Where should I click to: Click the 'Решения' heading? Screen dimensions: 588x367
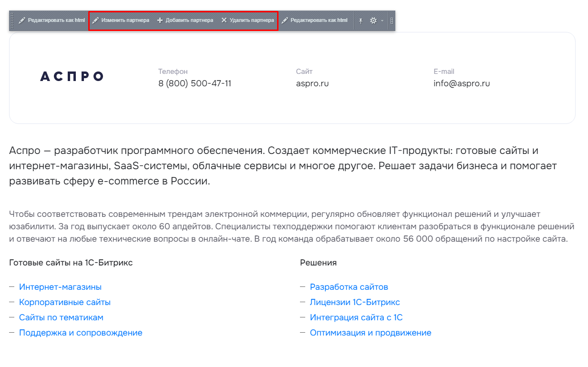(x=318, y=263)
